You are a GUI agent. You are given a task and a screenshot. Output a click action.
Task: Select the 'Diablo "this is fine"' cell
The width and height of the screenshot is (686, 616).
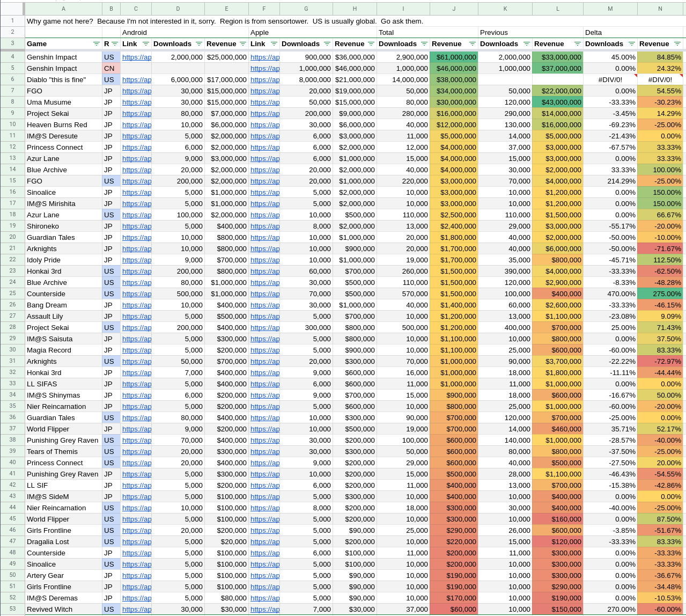[x=63, y=80]
